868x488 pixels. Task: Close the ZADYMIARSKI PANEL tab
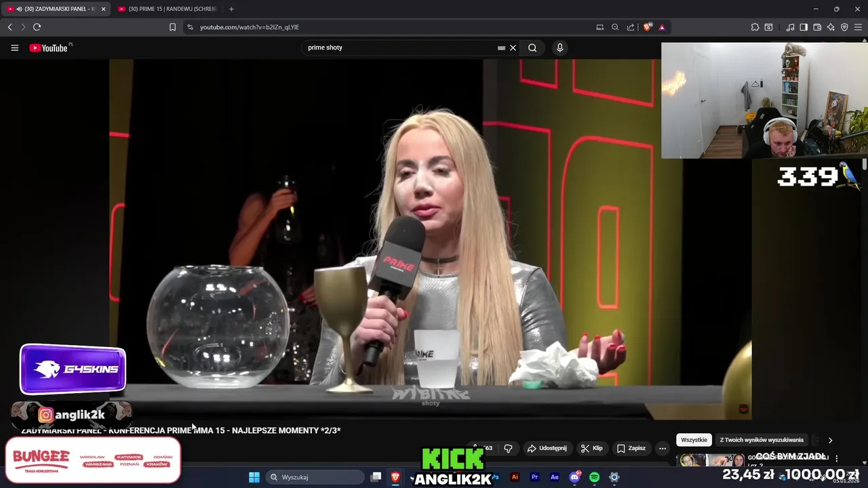point(103,9)
